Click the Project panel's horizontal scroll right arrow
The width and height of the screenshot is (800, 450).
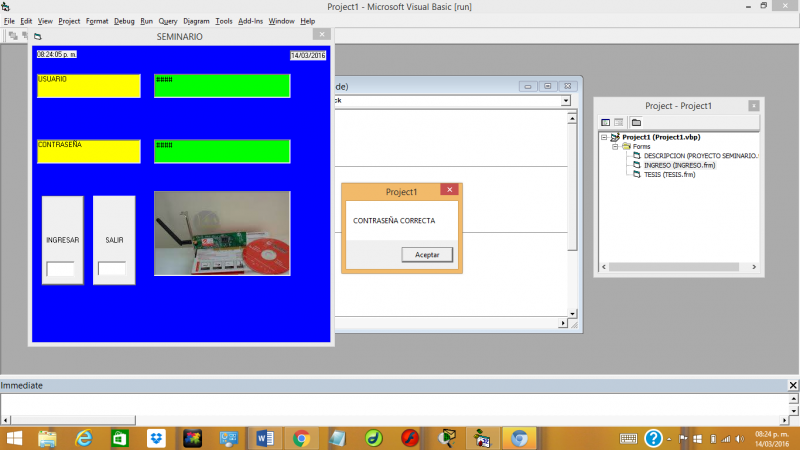[x=754, y=267]
